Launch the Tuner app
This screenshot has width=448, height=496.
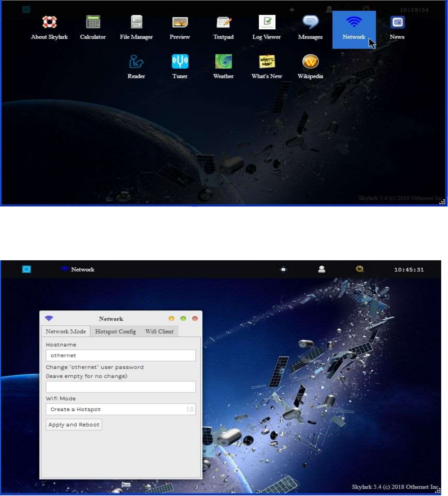(180, 67)
